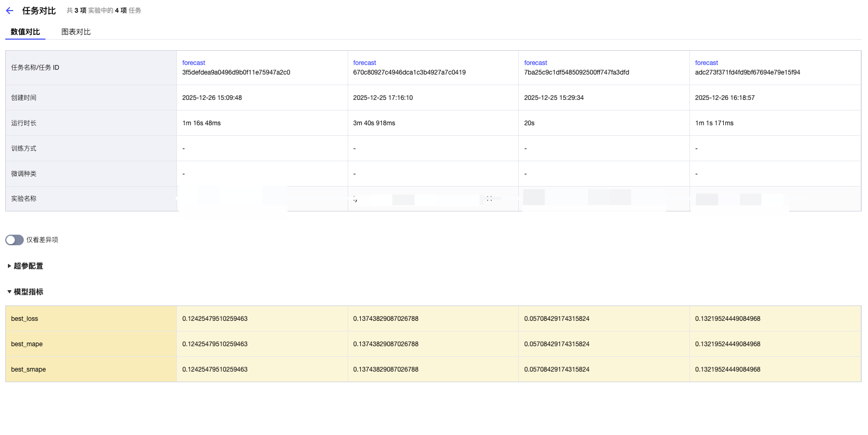Click the 20s run duration cell
The width and height of the screenshot is (868, 435).
tap(529, 123)
